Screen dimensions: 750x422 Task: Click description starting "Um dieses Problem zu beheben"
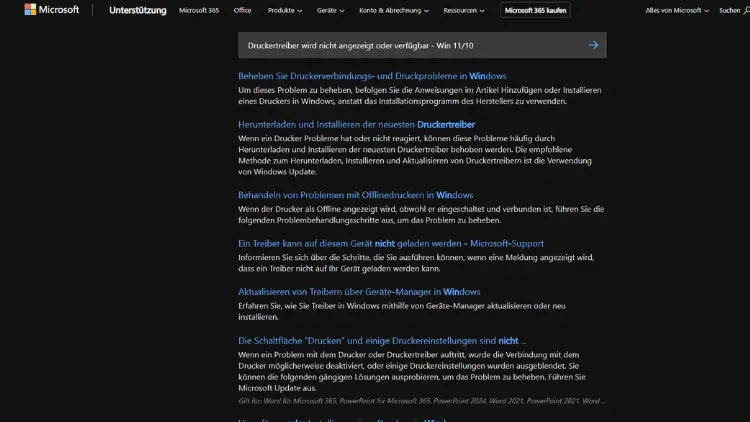(420, 96)
